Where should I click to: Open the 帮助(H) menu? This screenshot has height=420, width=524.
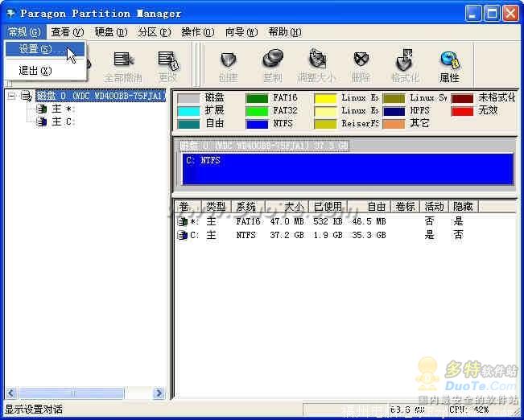click(285, 32)
